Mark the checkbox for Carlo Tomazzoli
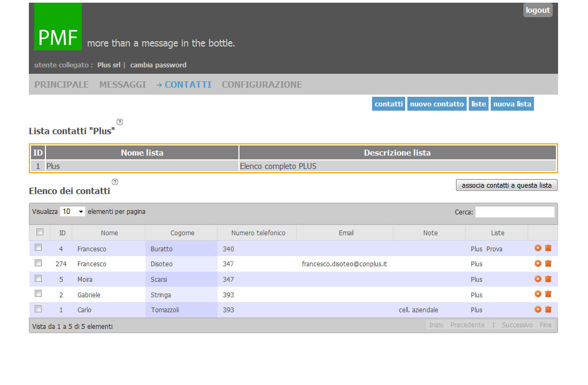588x385 pixels. 38,309
